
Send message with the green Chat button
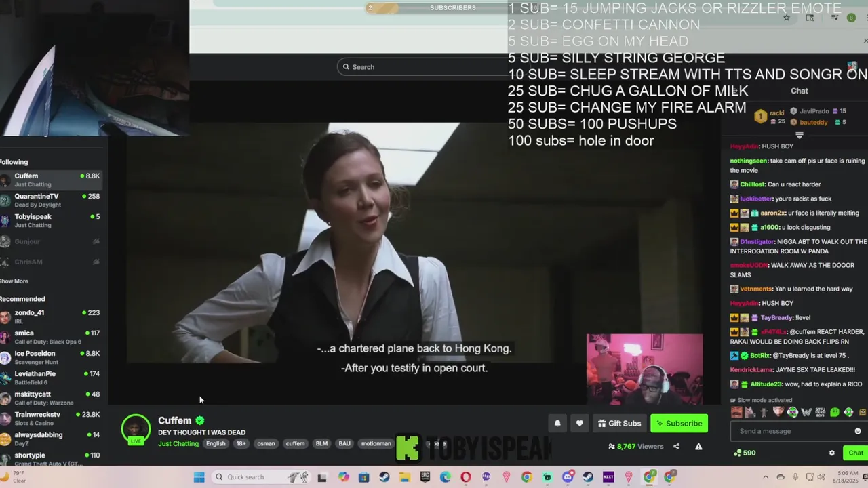[856, 453]
